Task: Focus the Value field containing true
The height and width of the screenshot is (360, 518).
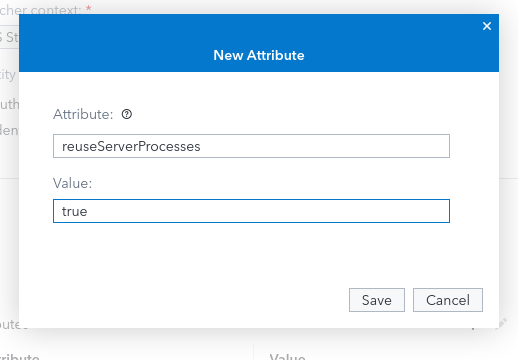Action: tap(251, 211)
